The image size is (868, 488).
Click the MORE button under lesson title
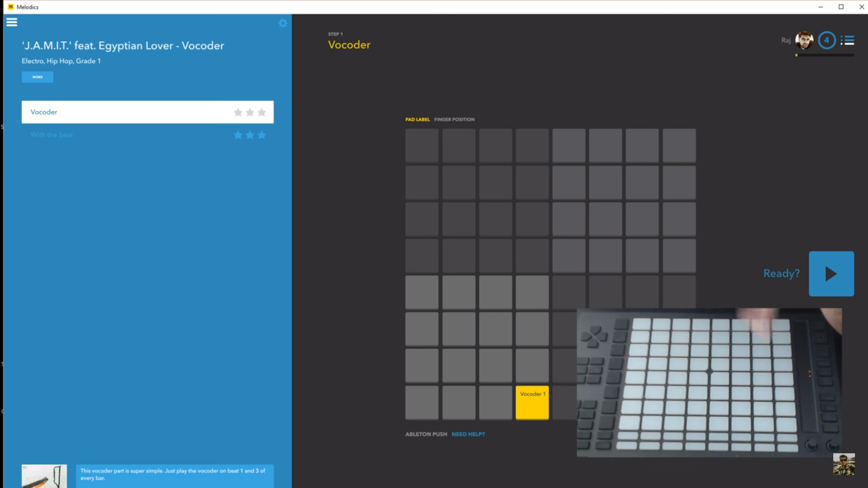point(37,77)
